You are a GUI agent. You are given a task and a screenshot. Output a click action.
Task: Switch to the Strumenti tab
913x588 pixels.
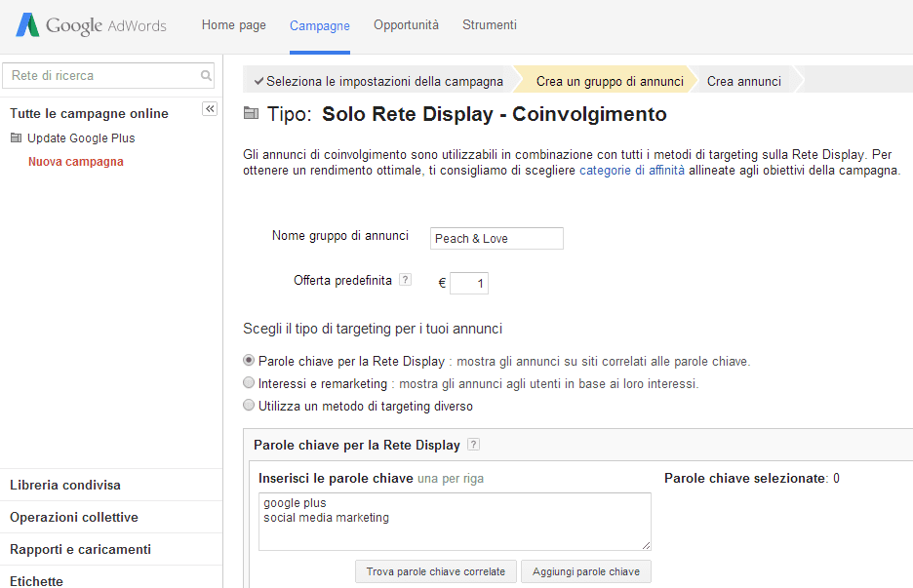490,24
